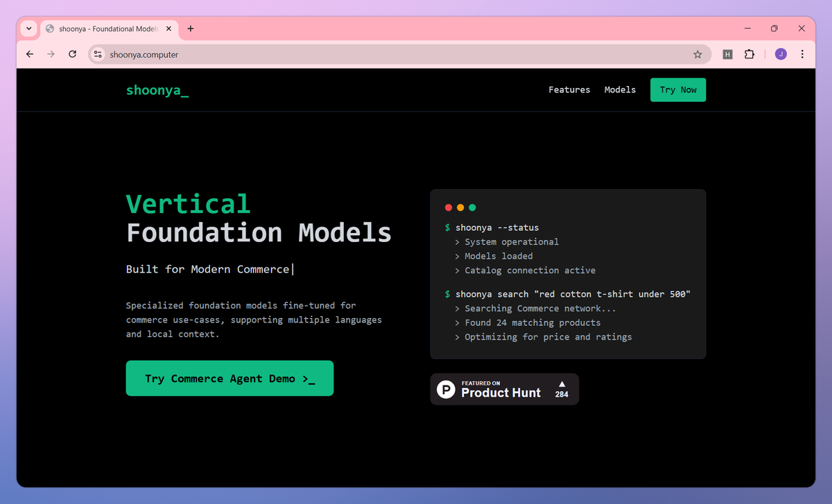Image resolution: width=832 pixels, height=504 pixels.
Task: Open the Models nav link
Action: pyautogui.click(x=620, y=89)
